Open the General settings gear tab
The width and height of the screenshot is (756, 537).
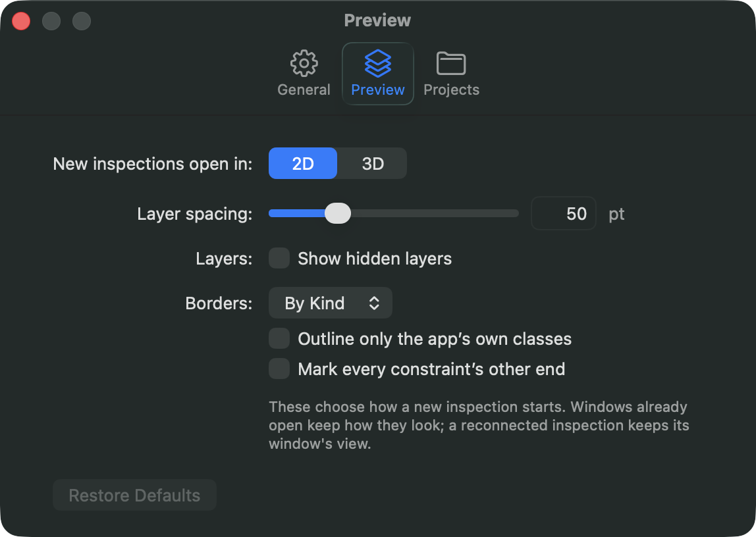304,74
